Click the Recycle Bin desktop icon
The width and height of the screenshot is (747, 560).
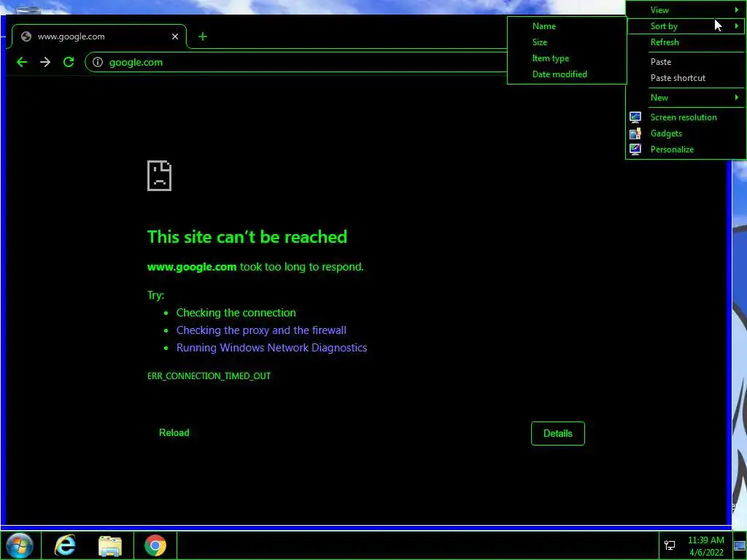tap(28, 9)
